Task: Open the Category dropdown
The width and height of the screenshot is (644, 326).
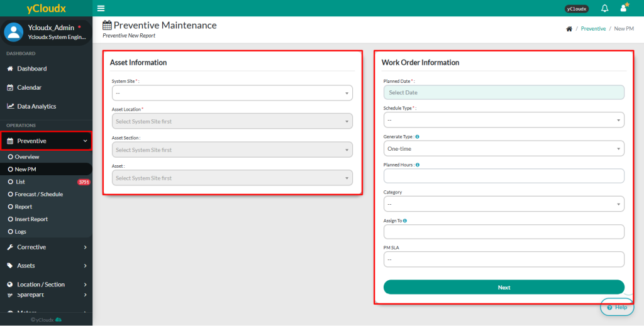Action: [504, 204]
